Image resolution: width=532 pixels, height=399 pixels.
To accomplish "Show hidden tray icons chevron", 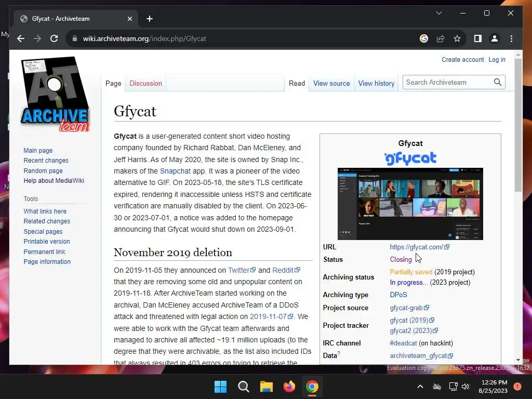I will tap(420, 387).
